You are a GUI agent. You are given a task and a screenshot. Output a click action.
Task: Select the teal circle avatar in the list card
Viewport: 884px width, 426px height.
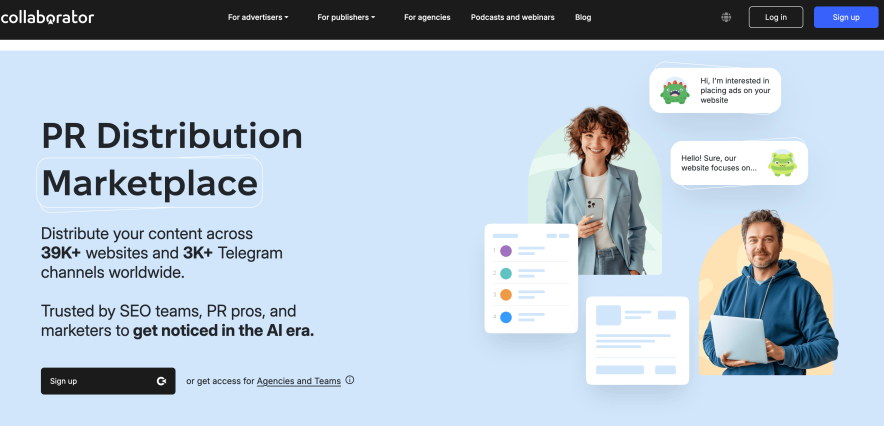click(x=505, y=273)
